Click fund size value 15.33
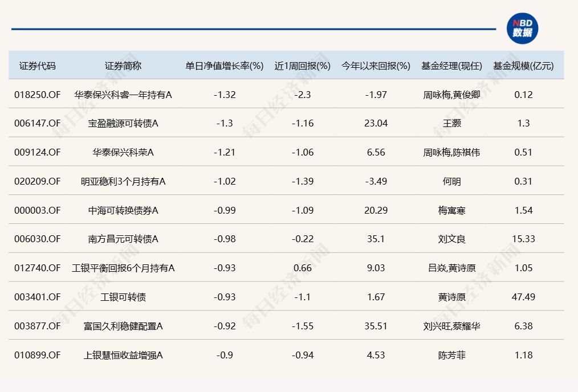Viewport: 578px width, 392px height. [523, 239]
